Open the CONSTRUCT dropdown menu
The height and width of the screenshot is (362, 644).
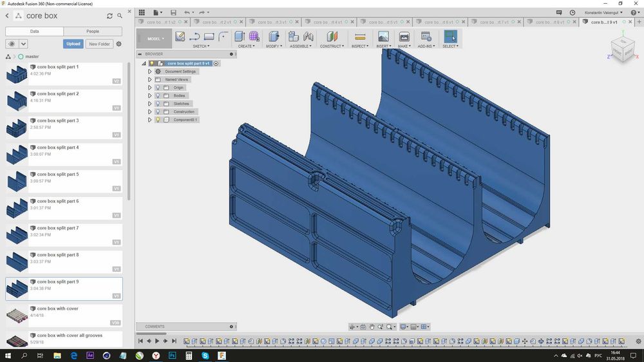pyautogui.click(x=332, y=46)
